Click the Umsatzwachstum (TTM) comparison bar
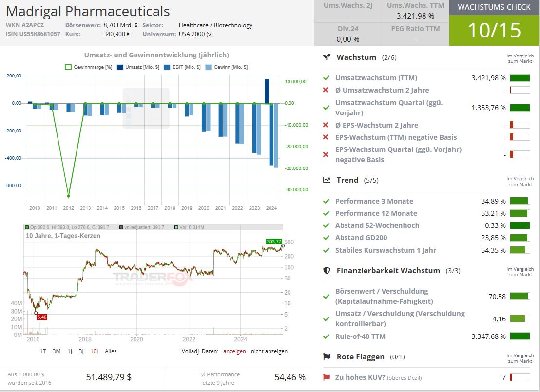540x392 pixels. 520,78
